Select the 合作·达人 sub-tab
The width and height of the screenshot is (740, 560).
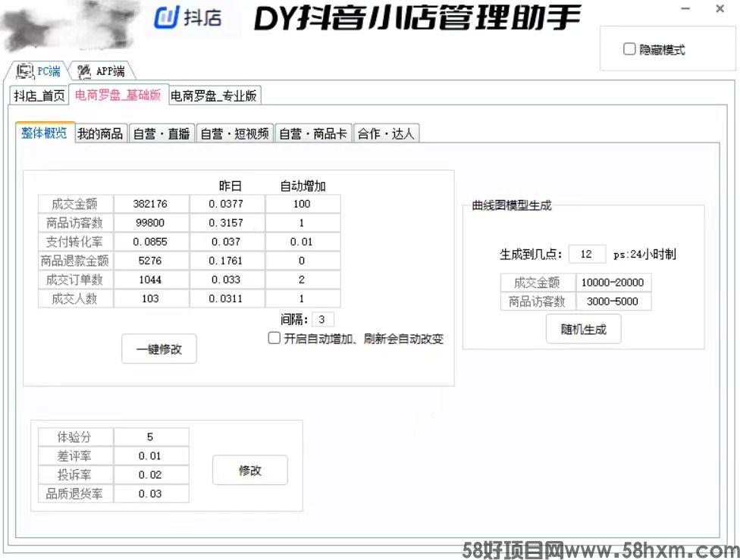tap(386, 134)
